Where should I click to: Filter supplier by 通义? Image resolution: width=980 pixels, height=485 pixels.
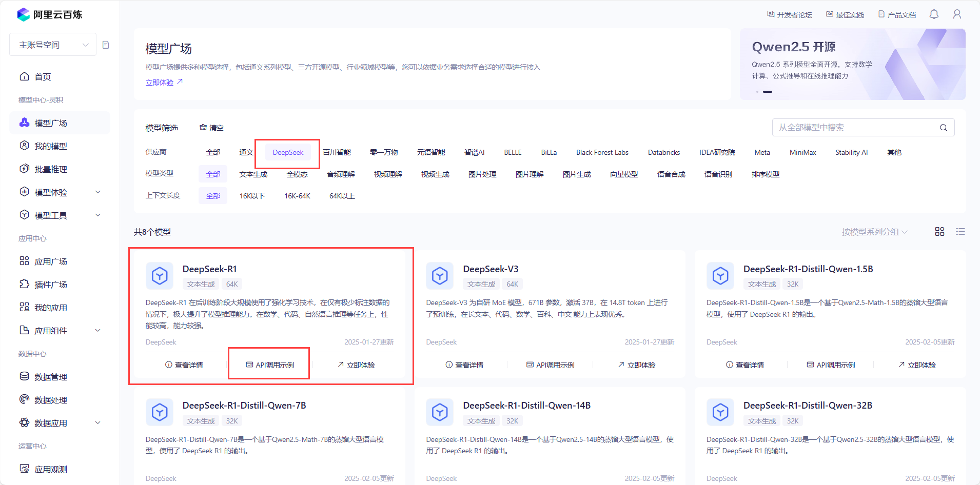point(246,152)
